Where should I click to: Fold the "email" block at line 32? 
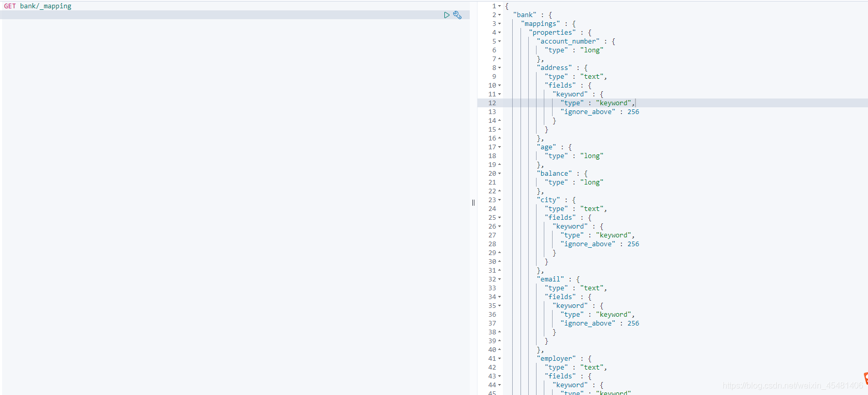tap(500, 279)
